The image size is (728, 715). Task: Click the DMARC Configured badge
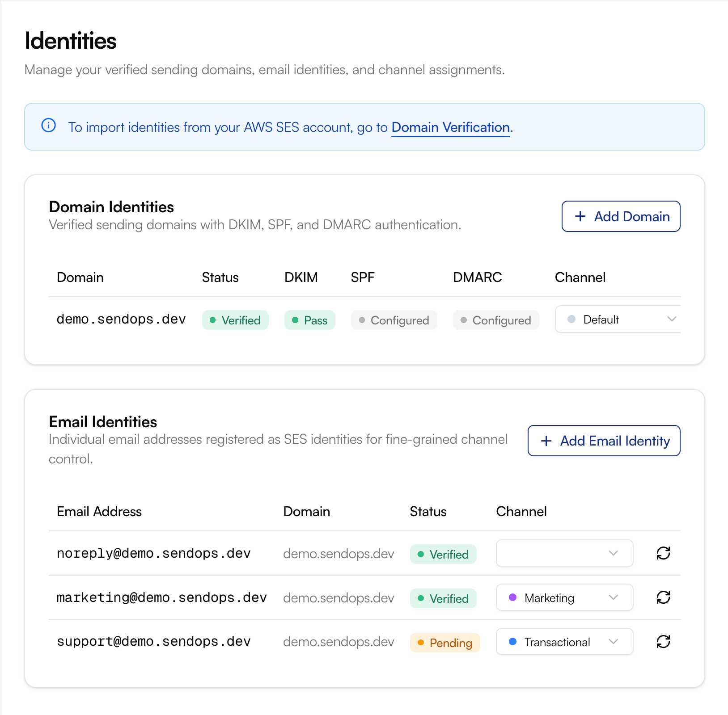tap(496, 320)
